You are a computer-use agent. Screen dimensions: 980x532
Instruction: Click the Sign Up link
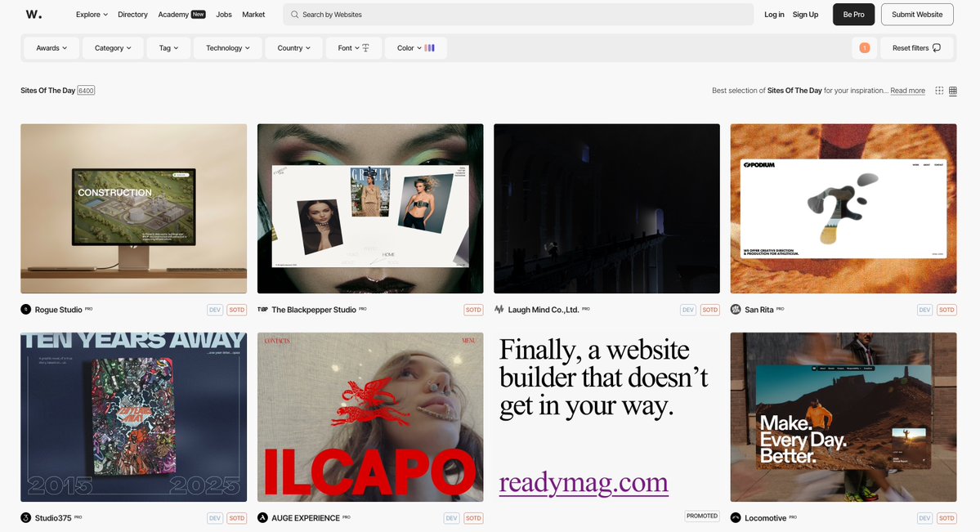click(805, 15)
